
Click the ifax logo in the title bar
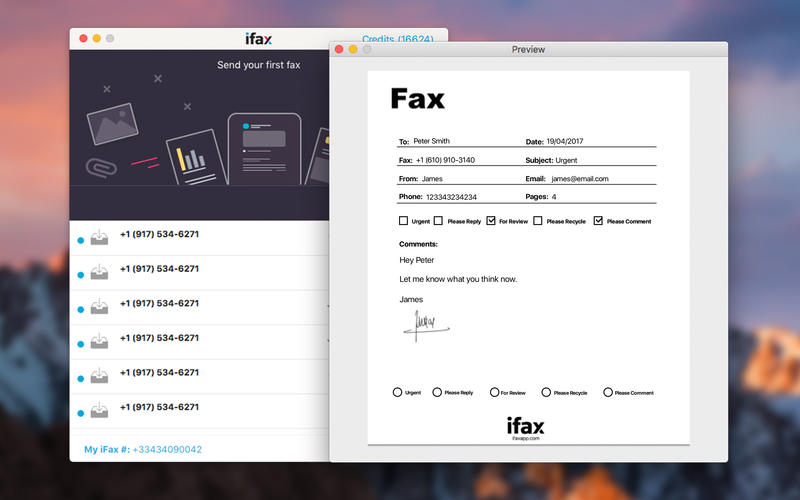point(258,39)
